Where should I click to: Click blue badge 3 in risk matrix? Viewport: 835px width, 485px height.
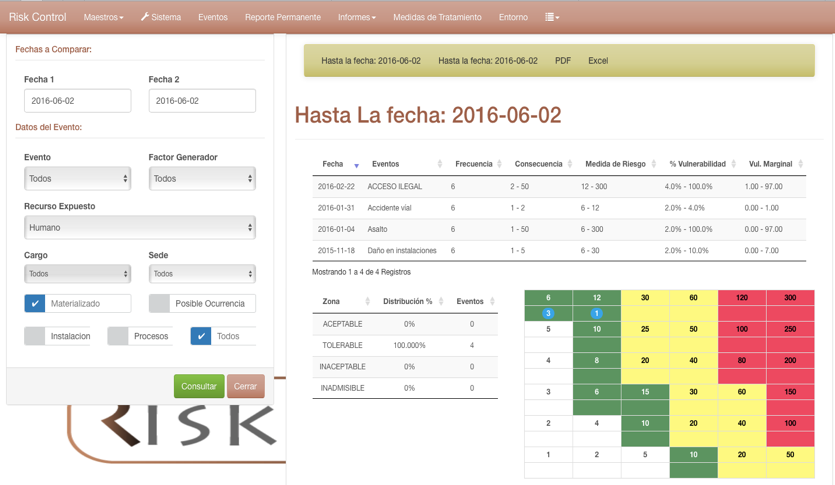pos(548,314)
